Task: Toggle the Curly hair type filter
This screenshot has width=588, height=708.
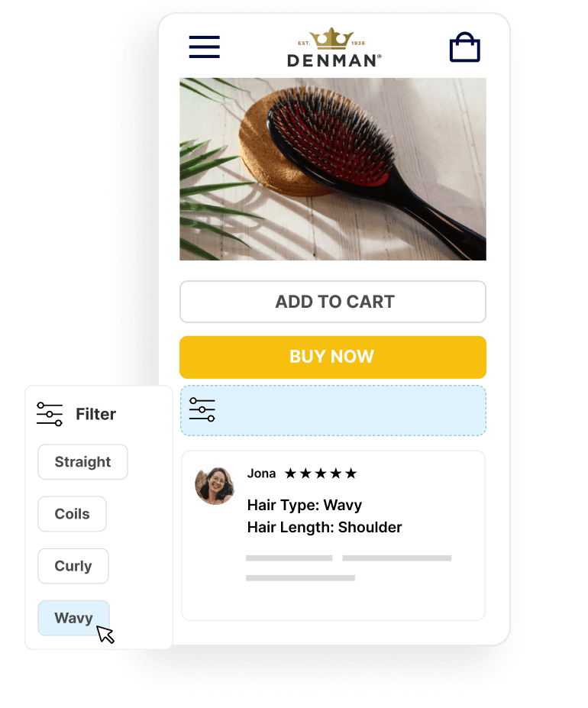Action: pos(73,566)
